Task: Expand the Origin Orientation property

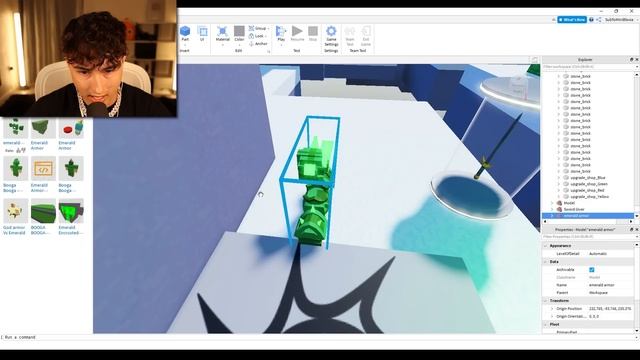Action: click(552, 316)
